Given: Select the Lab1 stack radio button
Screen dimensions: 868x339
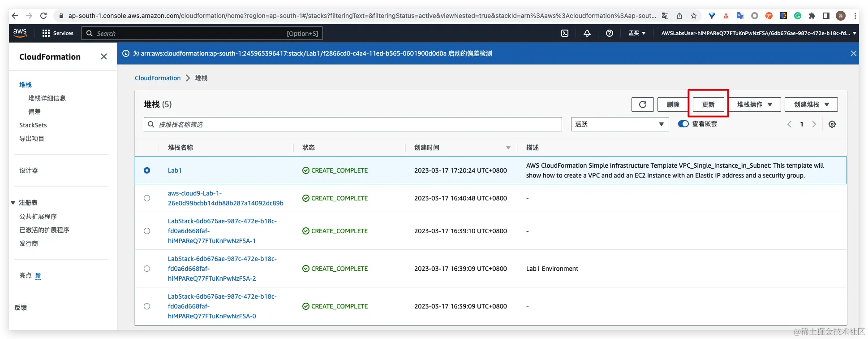Looking at the screenshot, I should [x=147, y=170].
